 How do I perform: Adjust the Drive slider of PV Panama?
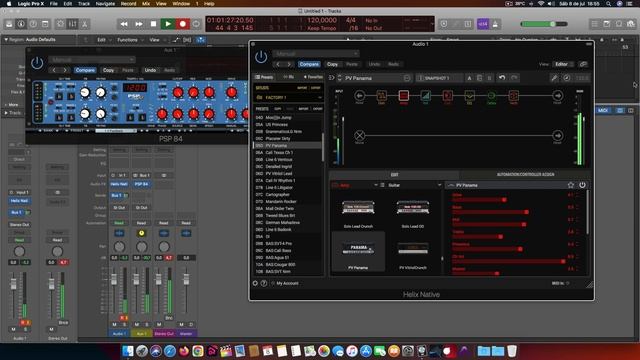click(x=479, y=200)
